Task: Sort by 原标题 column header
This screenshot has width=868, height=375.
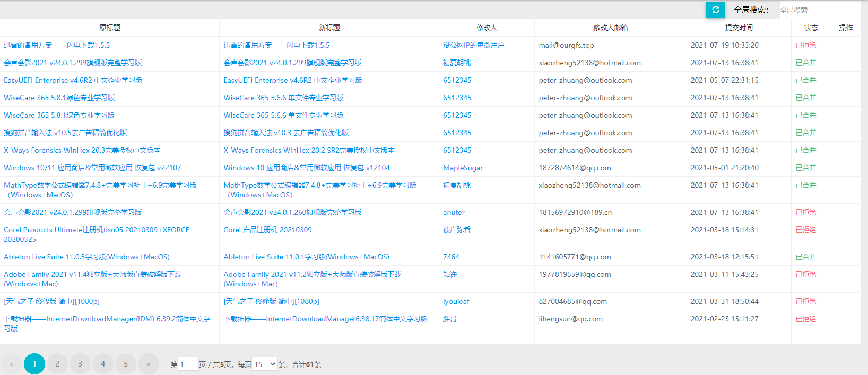Action: click(110, 28)
